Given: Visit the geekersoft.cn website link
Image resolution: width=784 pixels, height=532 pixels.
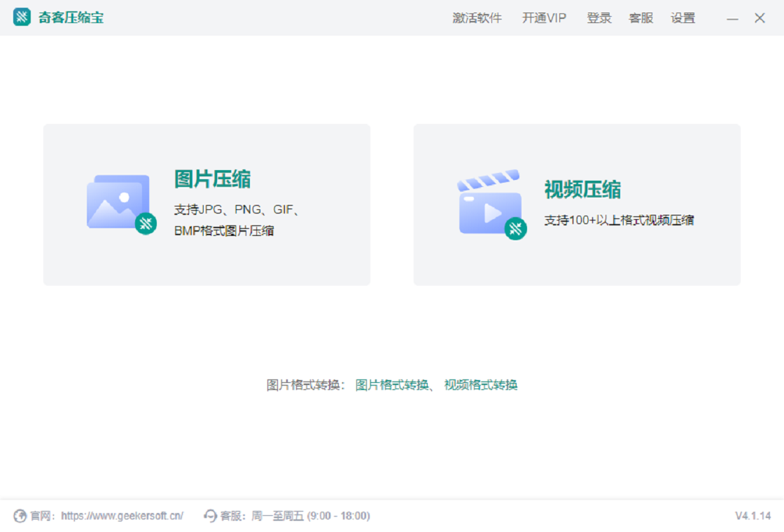Looking at the screenshot, I should [122, 516].
